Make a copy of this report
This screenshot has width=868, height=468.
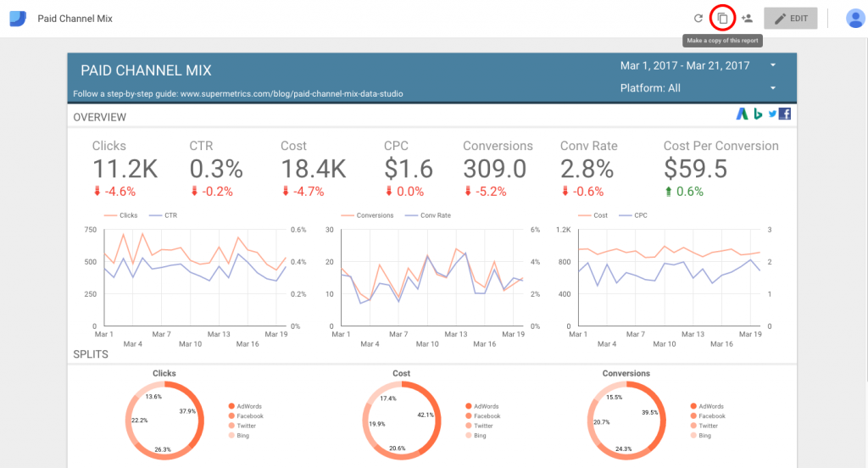722,18
